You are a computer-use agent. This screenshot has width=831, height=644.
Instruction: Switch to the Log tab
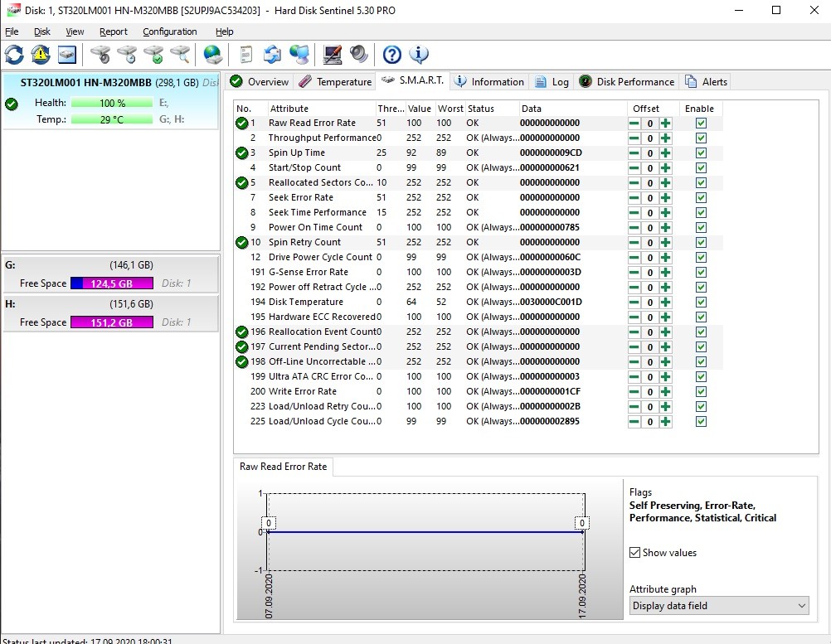click(x=552, y=81)
